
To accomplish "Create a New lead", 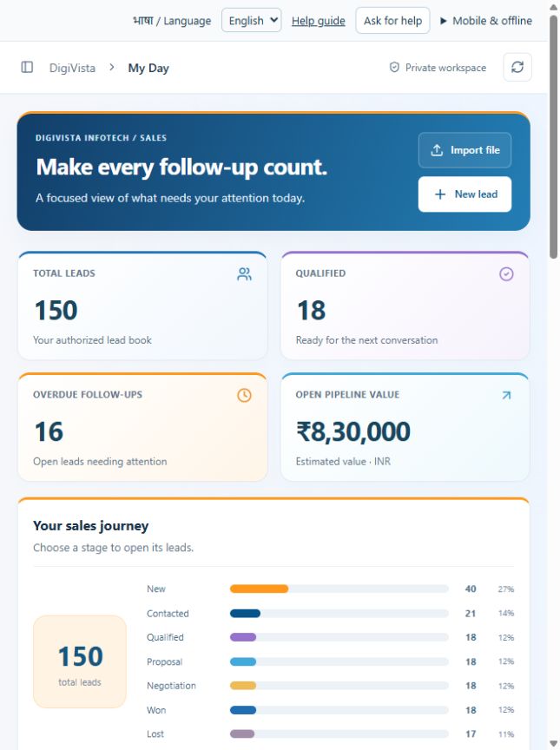I will pyautogui.click(x=464, y=194).
